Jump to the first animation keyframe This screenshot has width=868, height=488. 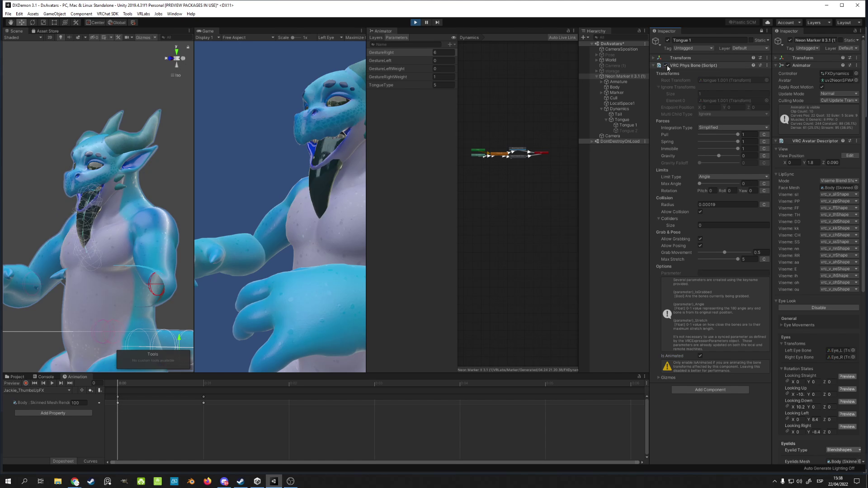pos(34,383)
